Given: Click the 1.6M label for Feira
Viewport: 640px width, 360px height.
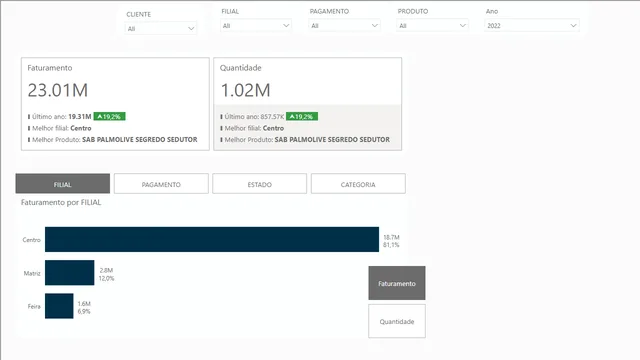Looking at the screenshot, I should click(84, 304).
